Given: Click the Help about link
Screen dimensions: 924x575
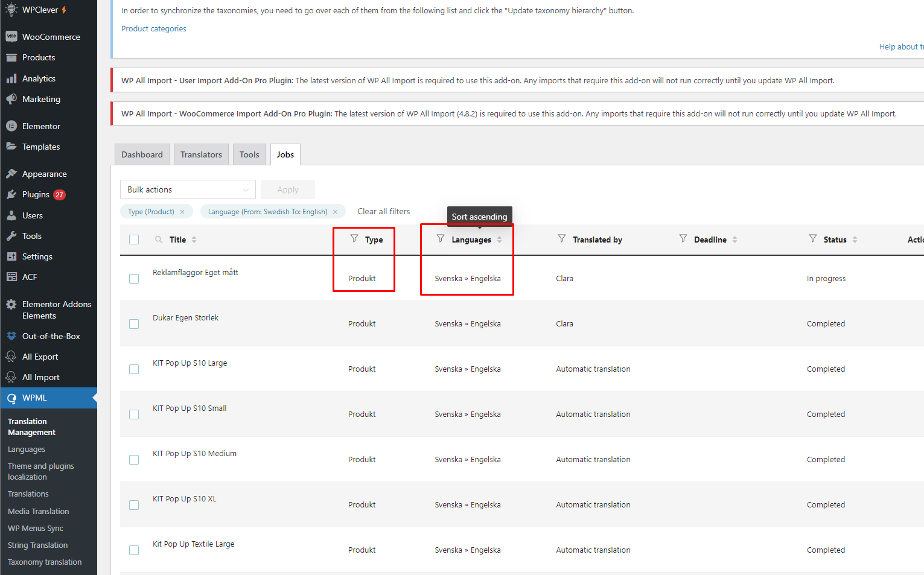Looking at the screenshot, I should coord(901,46).
